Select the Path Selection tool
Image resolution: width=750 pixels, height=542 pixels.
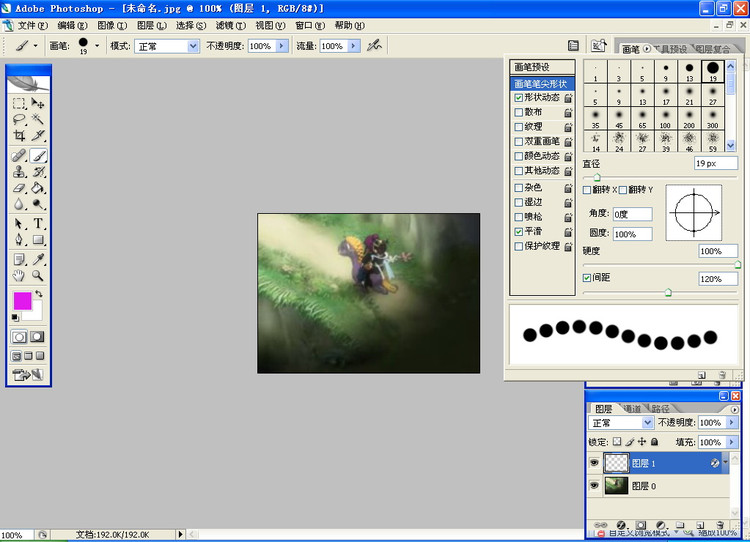click(19, 224)
